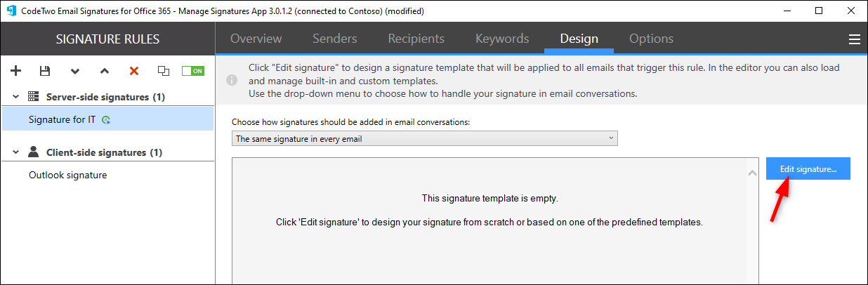Switch to the Overview tab
The width and height of the screenshot is (868, 285).
256,39
